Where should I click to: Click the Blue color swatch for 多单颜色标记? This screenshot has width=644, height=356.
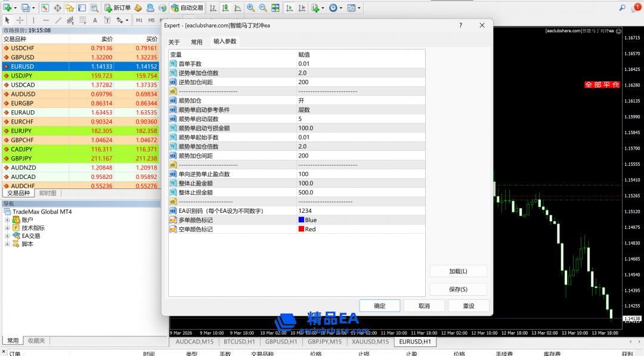click(301, 220)
